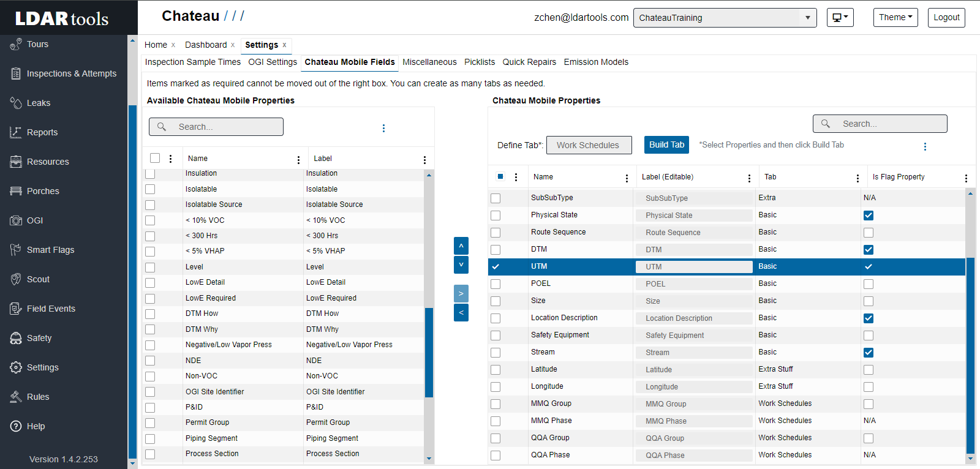Select the Latitude row checkbox
This screenshot has width=980, height=469.
(496, 370)
